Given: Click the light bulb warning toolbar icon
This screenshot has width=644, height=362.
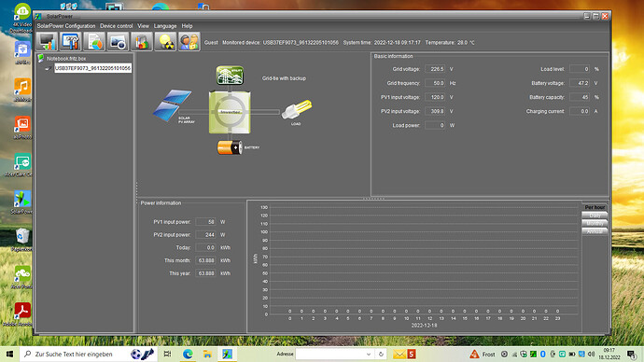Looking at the screenshot, I should coord(165,41).
